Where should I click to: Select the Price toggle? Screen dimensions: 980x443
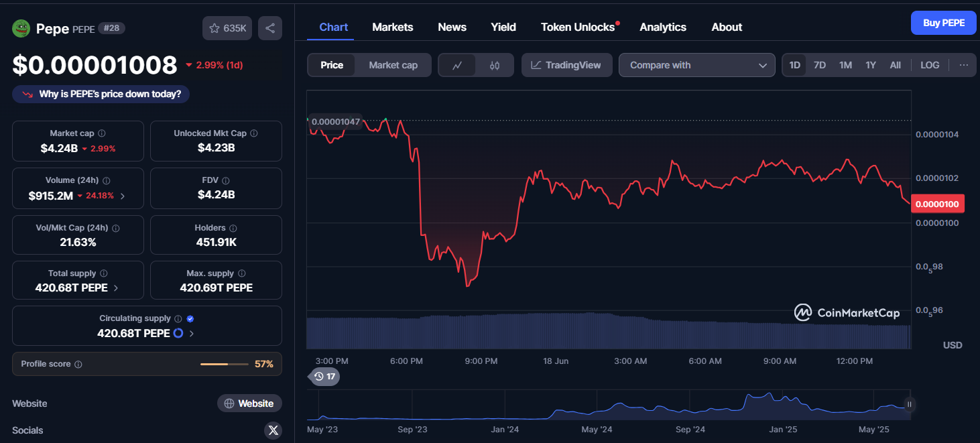point(332,65)
